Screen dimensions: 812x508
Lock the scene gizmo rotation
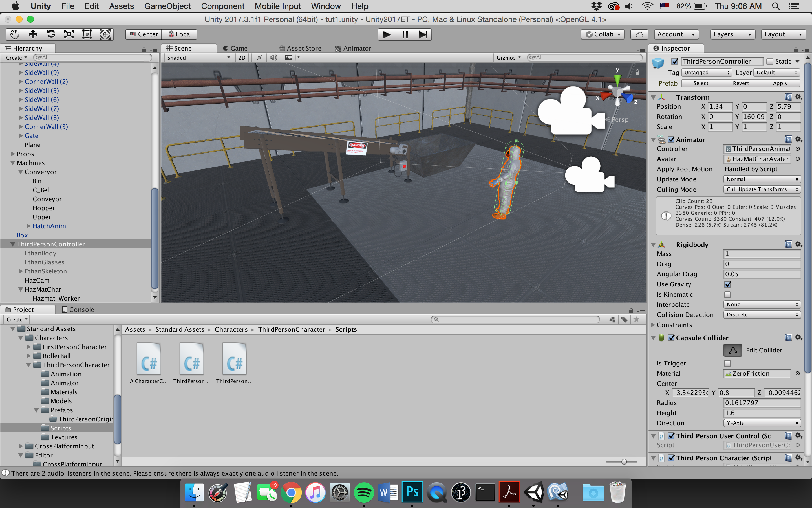click(x=637, y=72)
